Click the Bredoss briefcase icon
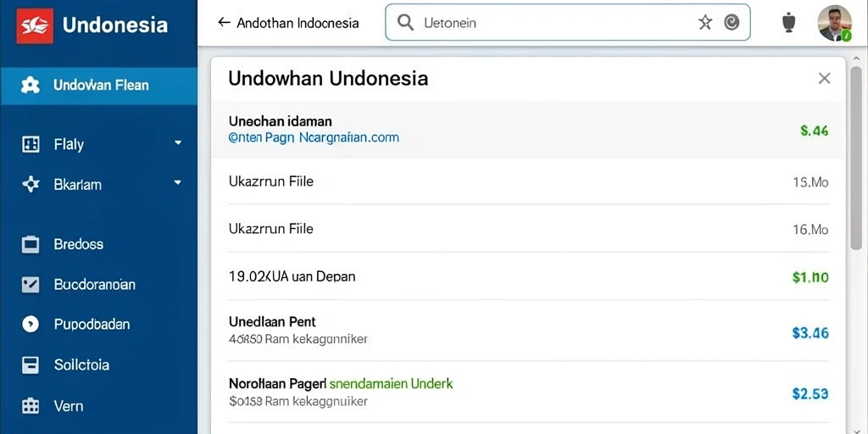 click(30, 244)
